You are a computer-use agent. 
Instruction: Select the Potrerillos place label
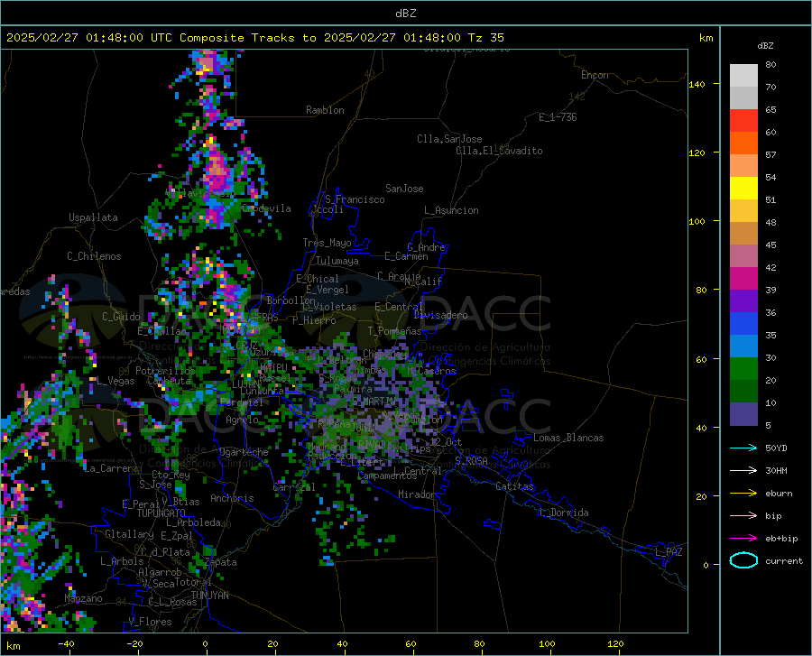165,371
